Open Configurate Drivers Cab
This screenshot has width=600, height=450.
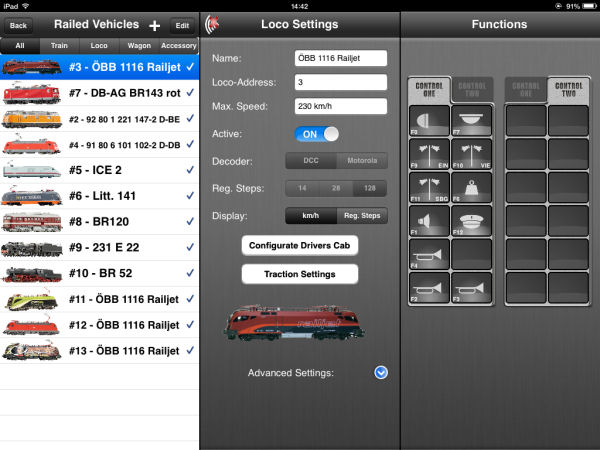pyautogui.click(x=300, y=246)
